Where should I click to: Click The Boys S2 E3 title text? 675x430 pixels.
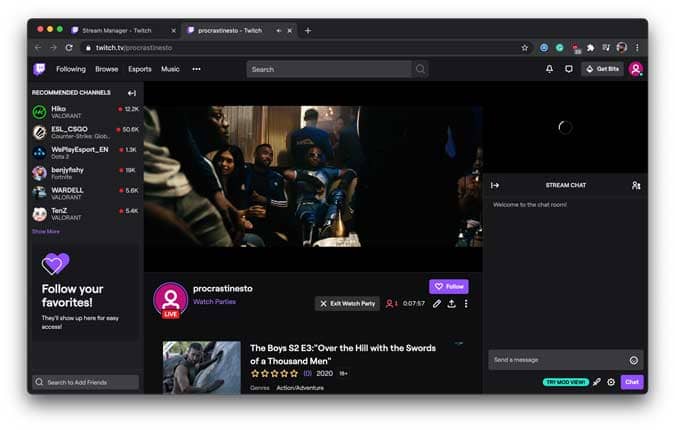[x=343, y=354]
